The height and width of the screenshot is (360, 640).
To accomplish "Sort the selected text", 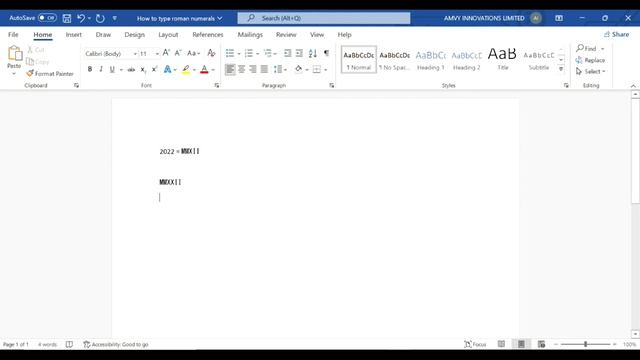I will (x=313, y=53).
